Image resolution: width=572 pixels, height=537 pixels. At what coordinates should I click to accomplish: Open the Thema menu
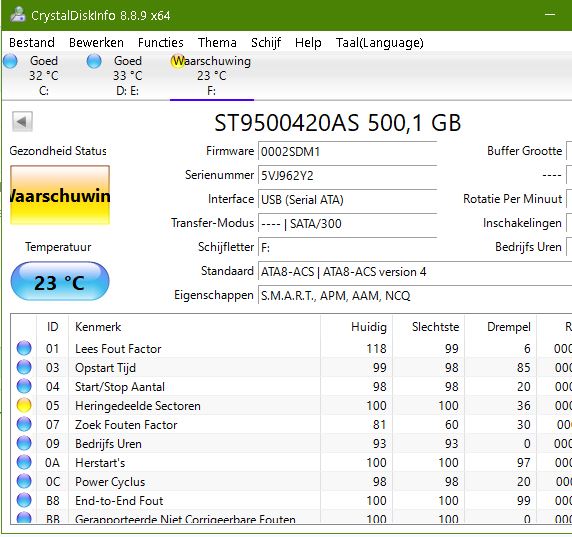pyautogui.click(x=217, y=43)
